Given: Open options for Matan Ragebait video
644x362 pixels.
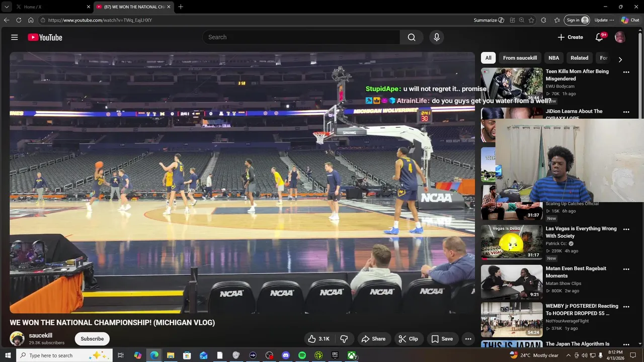Looking at the screenshot, I should tap(626, 269).
